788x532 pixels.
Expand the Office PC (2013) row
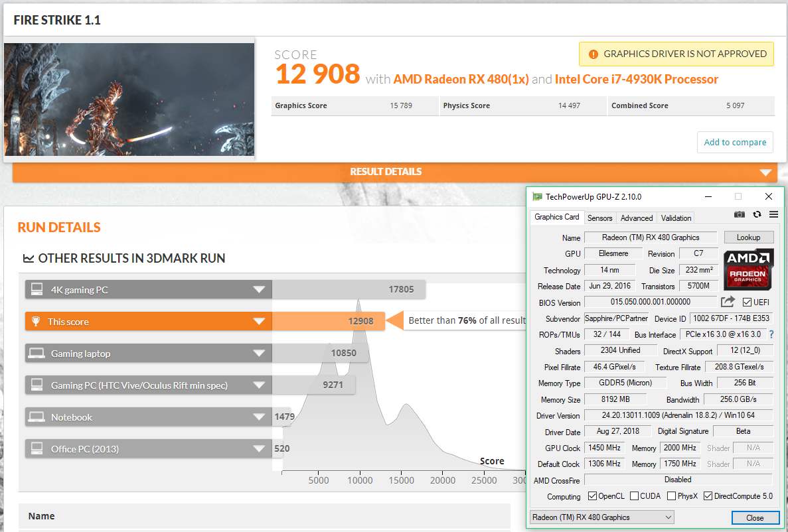[259, 448]
